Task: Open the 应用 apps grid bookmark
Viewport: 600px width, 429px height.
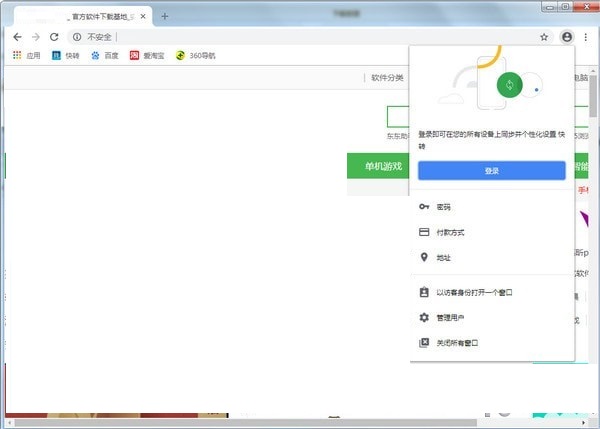Action: (x=26, y=55)
